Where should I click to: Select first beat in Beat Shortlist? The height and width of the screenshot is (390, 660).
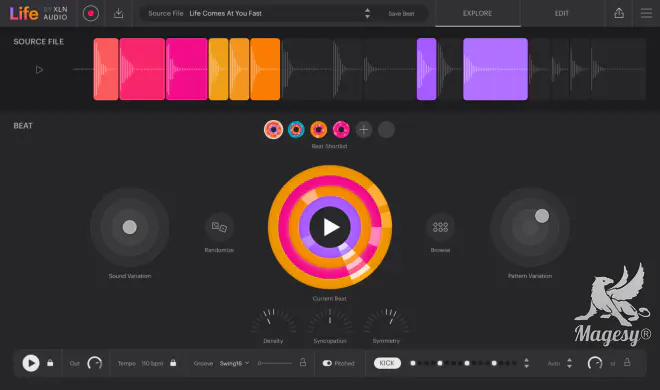coord(273,130)
